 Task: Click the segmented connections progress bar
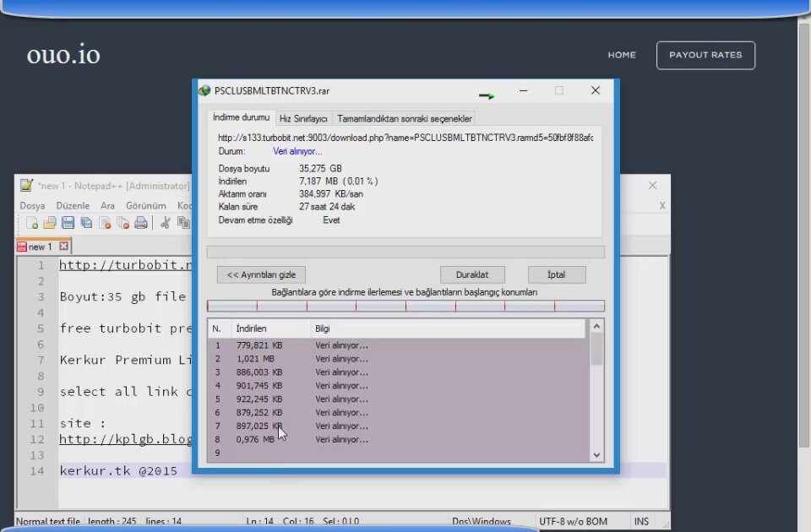point(405,306)
